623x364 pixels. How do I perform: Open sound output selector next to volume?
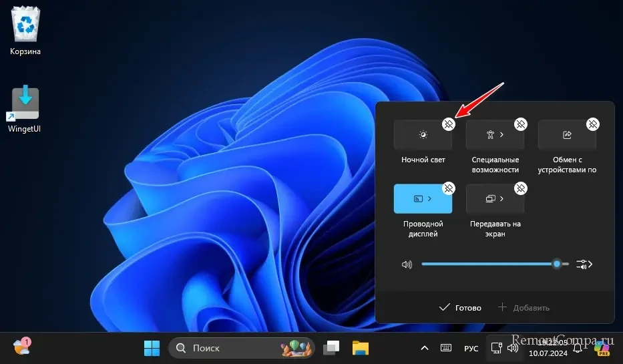(x=584, y=264)
